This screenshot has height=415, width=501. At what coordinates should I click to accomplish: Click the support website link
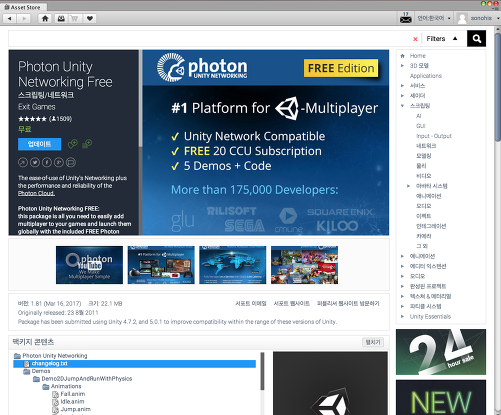pyautogui.click(x=292, y=303)
